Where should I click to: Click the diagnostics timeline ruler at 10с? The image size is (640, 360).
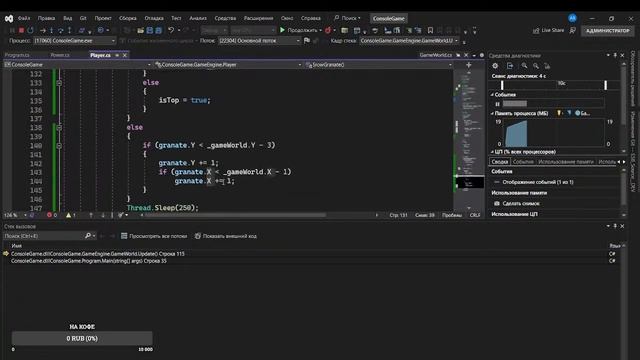click(x=562, y=83)
